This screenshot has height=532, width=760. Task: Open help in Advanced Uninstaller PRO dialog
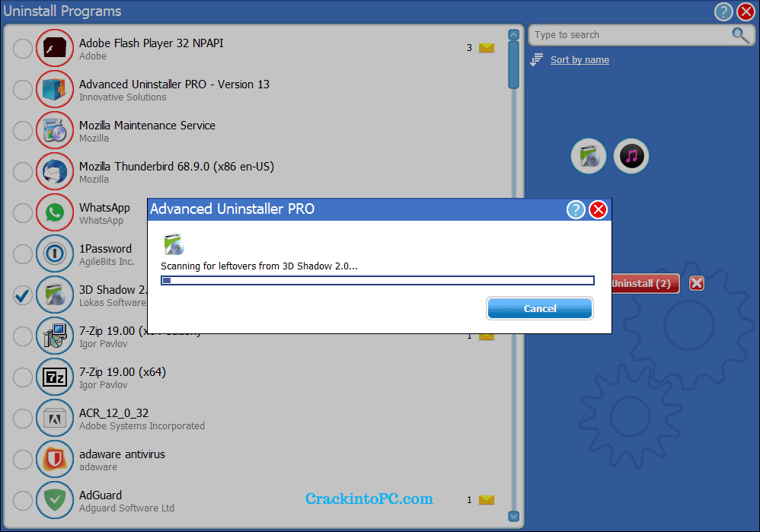point(576,210)
